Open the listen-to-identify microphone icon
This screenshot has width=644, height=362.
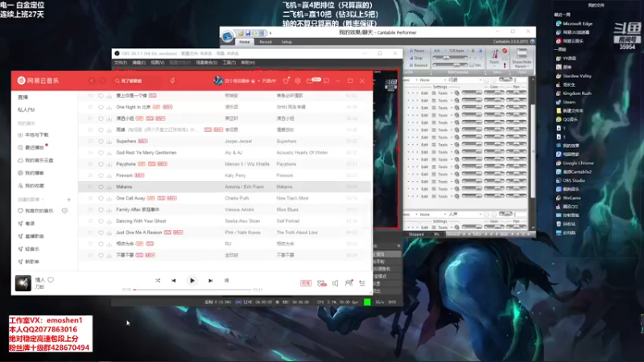172,81
